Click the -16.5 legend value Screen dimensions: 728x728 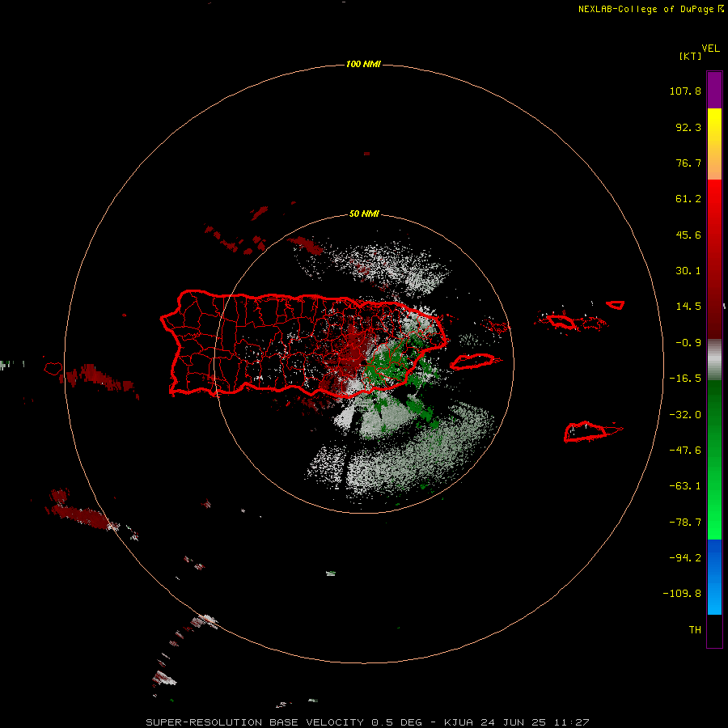click(685, 379)
